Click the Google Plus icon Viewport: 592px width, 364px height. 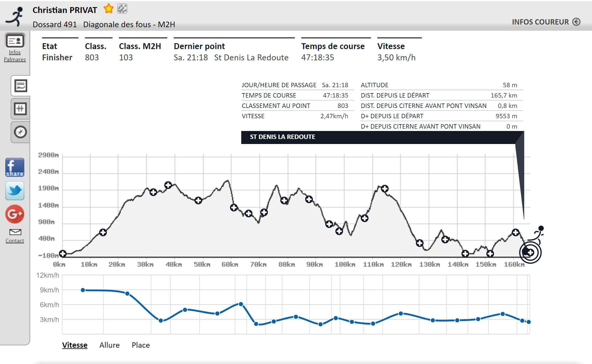click(x=15, y=214)
